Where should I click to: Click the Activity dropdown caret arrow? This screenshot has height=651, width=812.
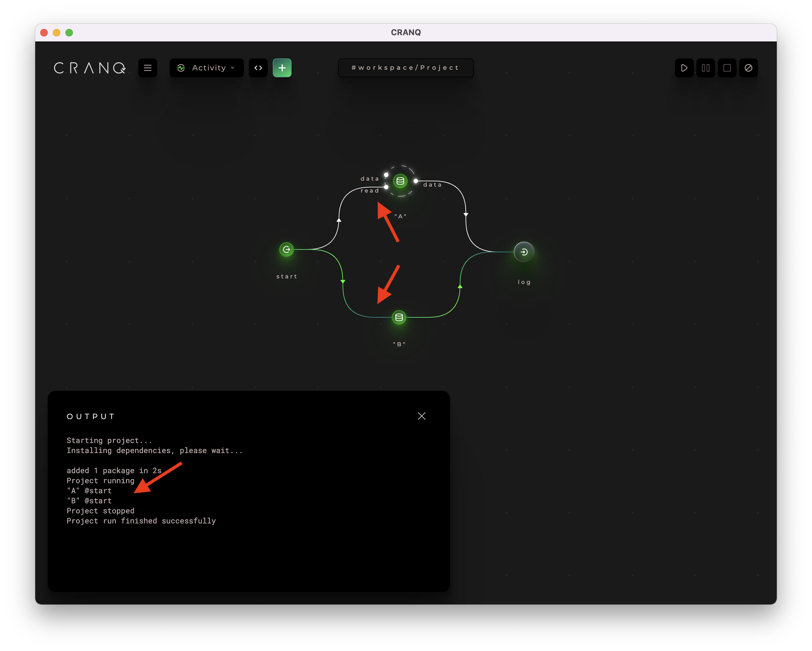tap(233, 68)
